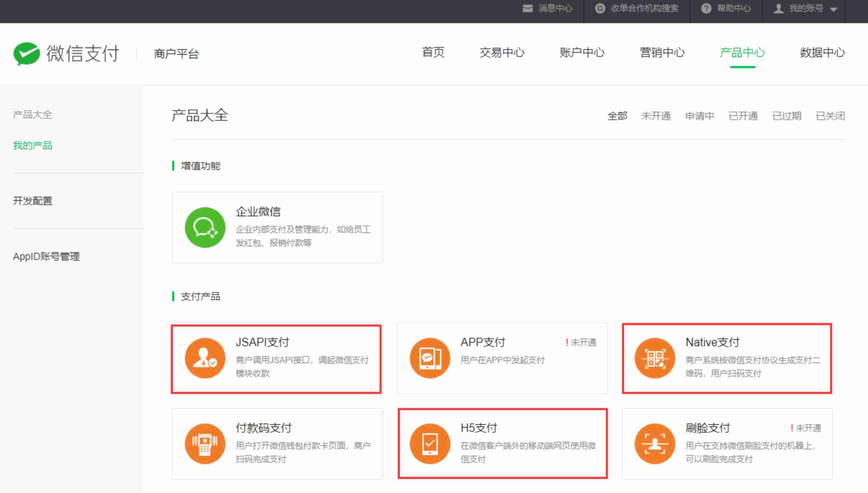Filter products by 已开通 status
This screenshot has height=493, width=868.
click(743, 116)
